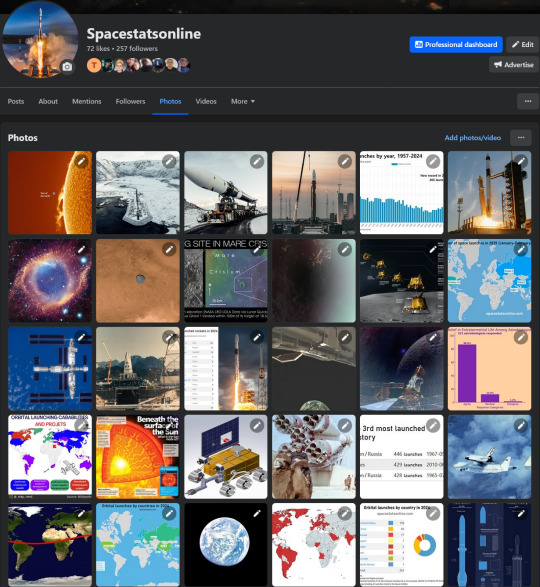The image size is (540, 587).
Task: Select the Photos tab
Action: point(170,101)
